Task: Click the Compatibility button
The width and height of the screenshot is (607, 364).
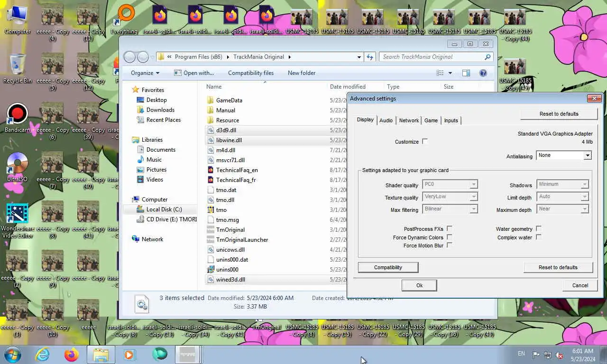Action: (x=388, y=267)
